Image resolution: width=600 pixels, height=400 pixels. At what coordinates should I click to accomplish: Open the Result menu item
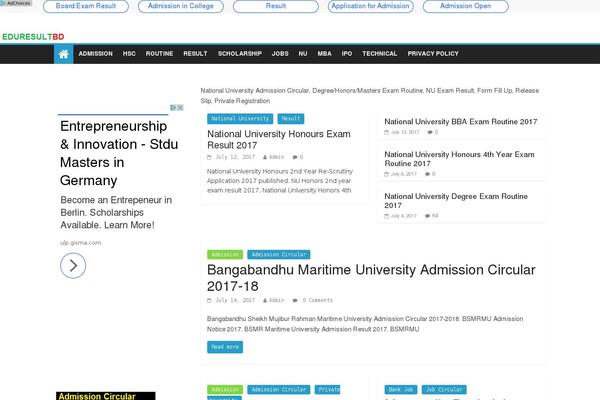(195, 54)
